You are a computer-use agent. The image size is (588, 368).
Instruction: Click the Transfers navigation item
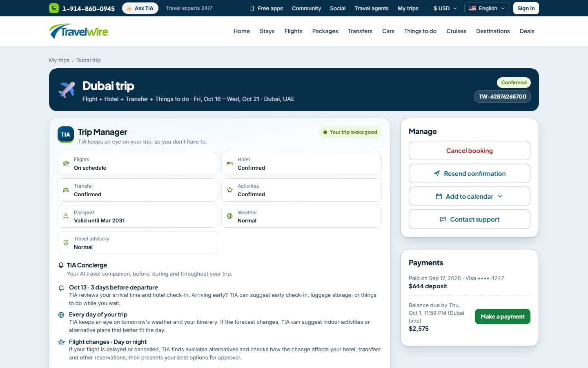tap(360, 31)
